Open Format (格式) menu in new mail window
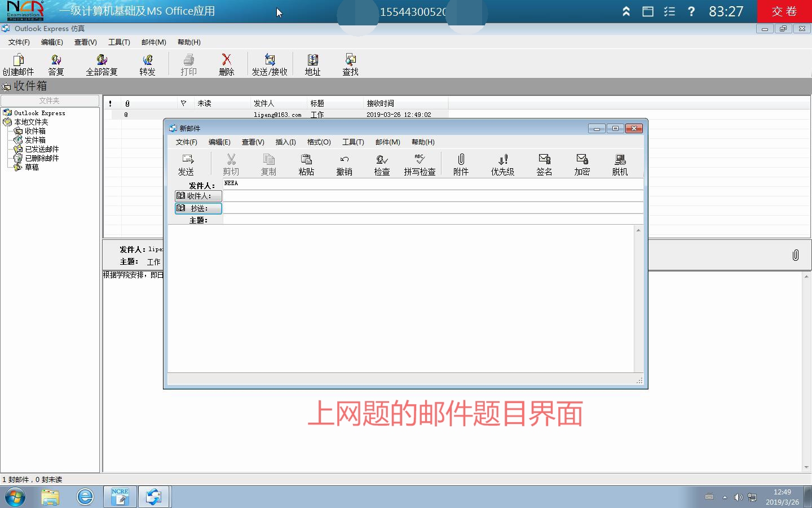 pyautogui.click(x=319, y=142)
